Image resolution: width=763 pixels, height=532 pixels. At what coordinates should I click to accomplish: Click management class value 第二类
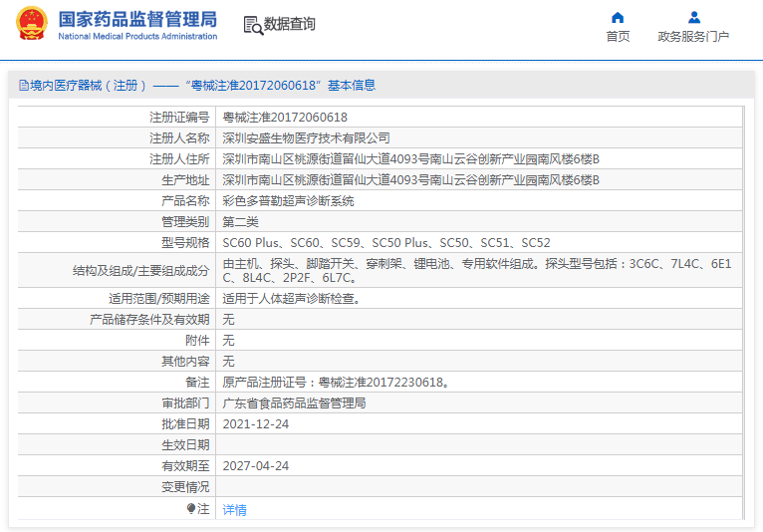240,222
